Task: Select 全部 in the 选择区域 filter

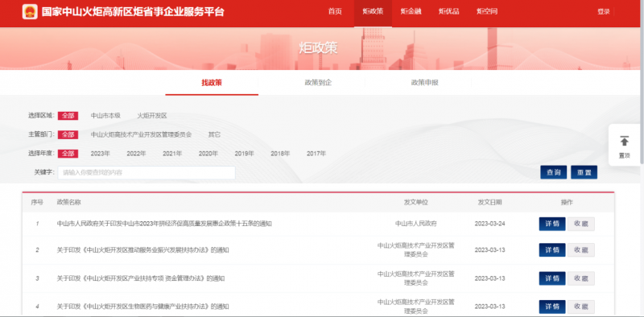Action: (68, 116)
